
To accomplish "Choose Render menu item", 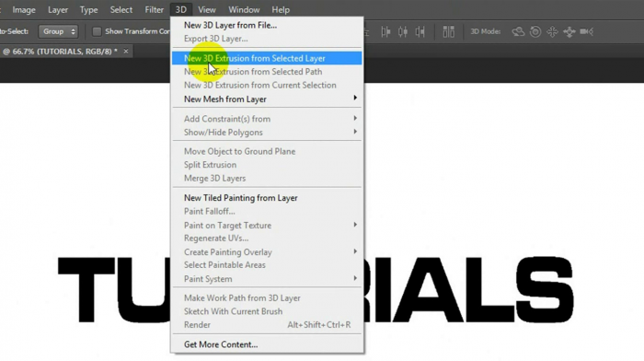I will click(267, 325).
